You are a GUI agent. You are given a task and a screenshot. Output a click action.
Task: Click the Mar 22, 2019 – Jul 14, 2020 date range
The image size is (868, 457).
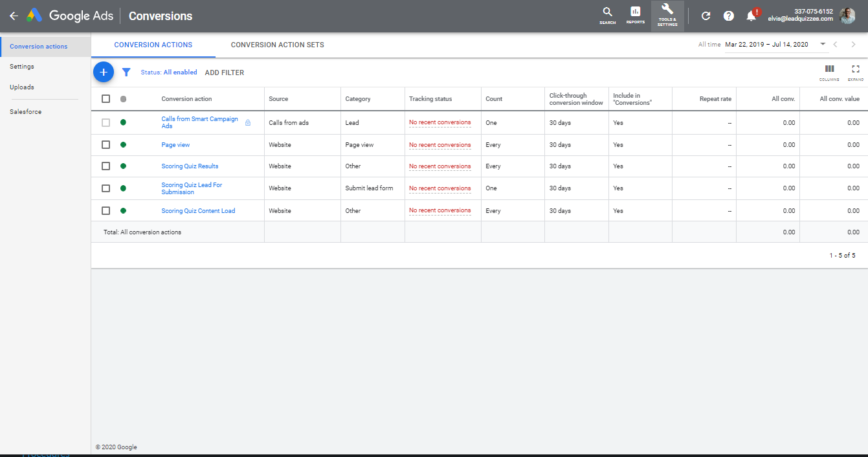766,45
